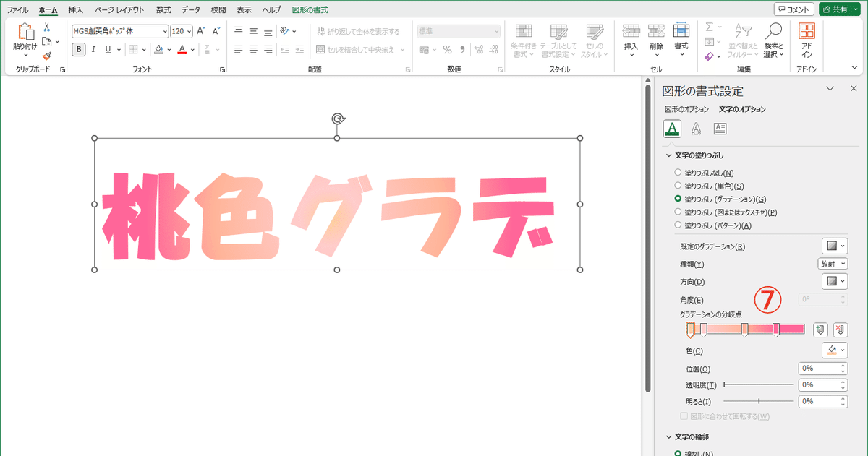868x456 pixels.
Task: Click the text orientation icon
Action: (x=286, y=31)
